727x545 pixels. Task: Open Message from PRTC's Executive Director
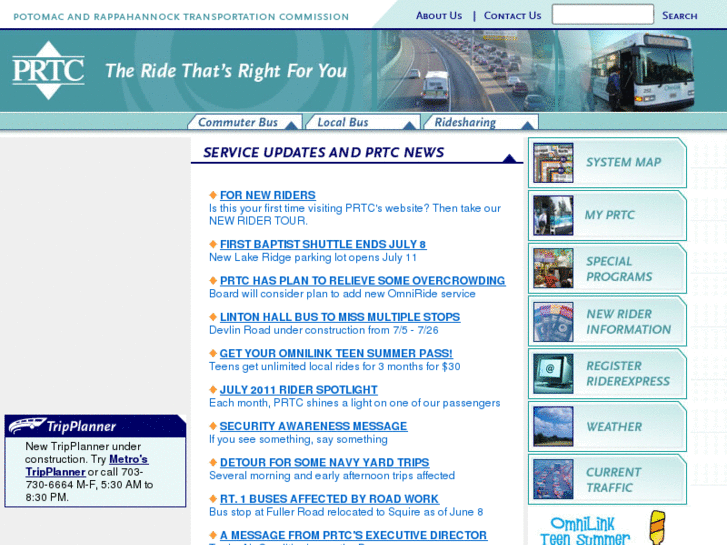pyautogui.click(x=353, y=535)
